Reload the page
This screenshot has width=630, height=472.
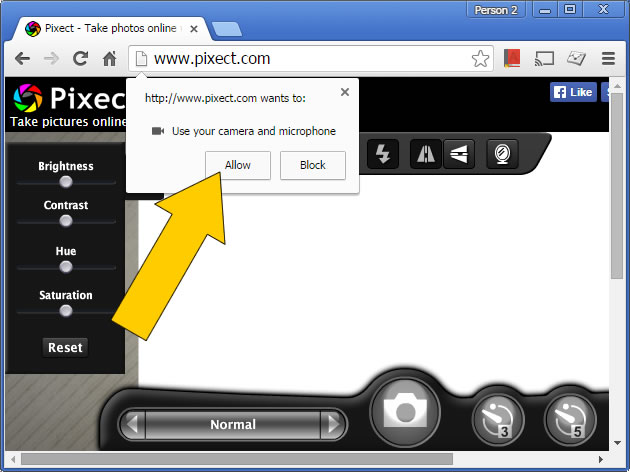pyautogui.click(x=80, y=59)
